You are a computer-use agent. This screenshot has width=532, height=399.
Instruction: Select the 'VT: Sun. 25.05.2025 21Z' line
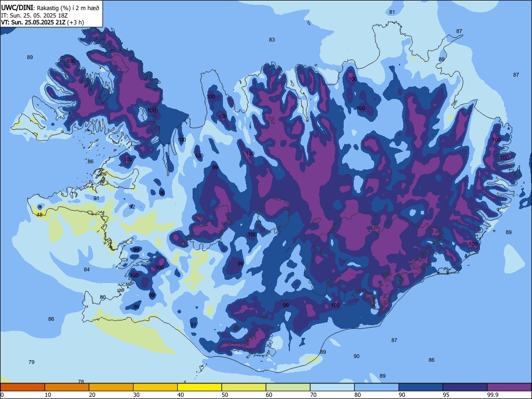pos(34,22)
